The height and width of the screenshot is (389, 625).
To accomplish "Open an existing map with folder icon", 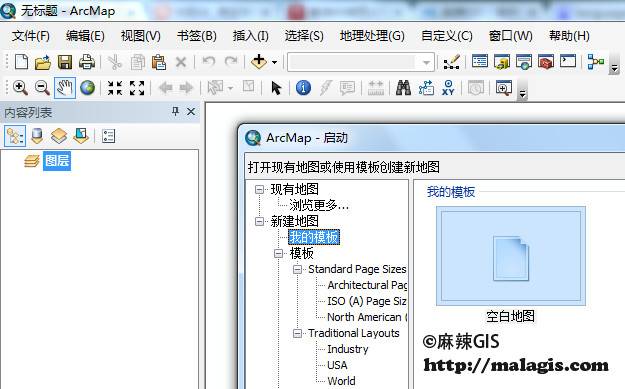I will [x=43, y=63].
